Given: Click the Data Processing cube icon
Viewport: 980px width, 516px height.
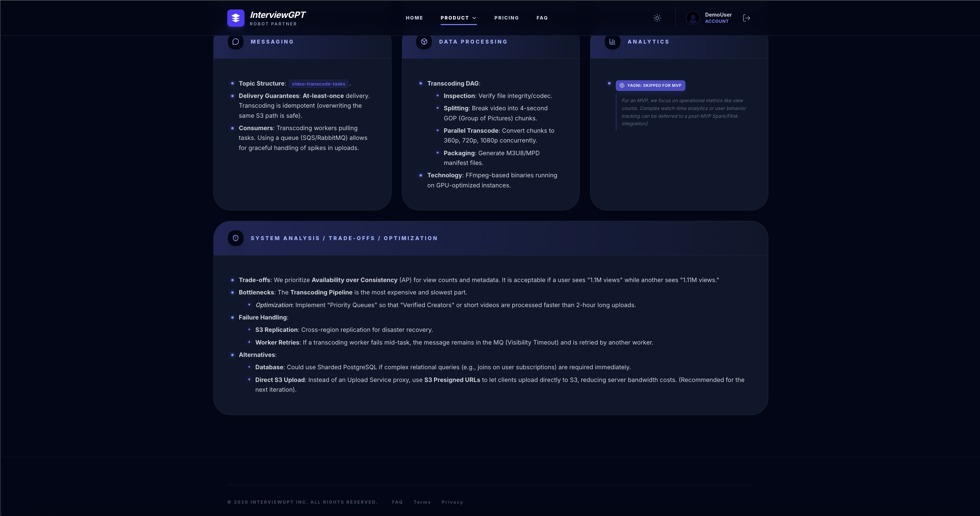Looking at the screenshot, I should coord(424,42).
